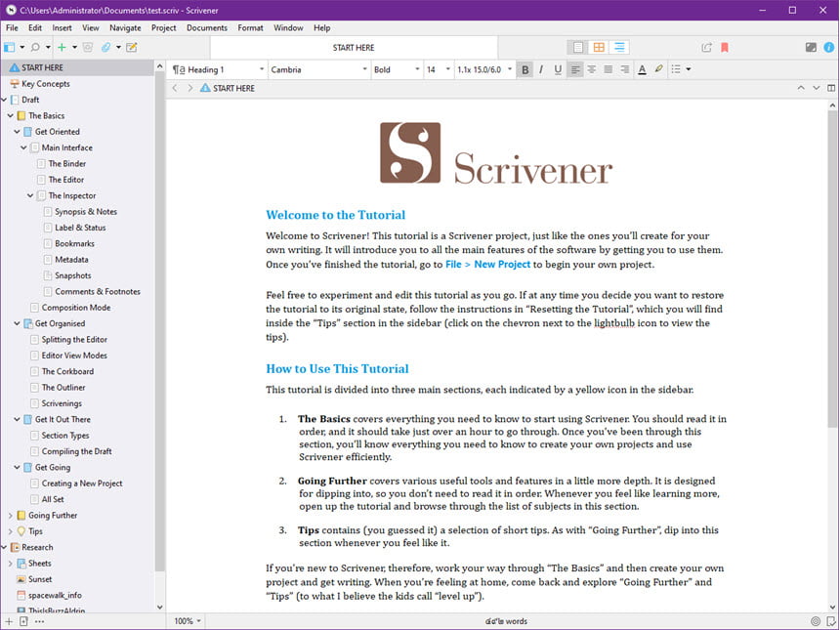
Task: Open The Corkboard document in binder
Action: coord(67,371)
